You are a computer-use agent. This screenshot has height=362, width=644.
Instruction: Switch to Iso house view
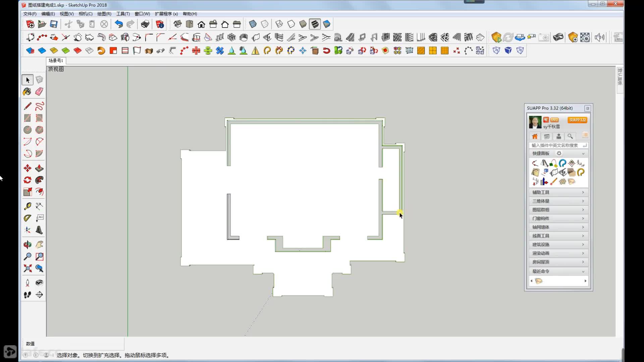(177, 24)
